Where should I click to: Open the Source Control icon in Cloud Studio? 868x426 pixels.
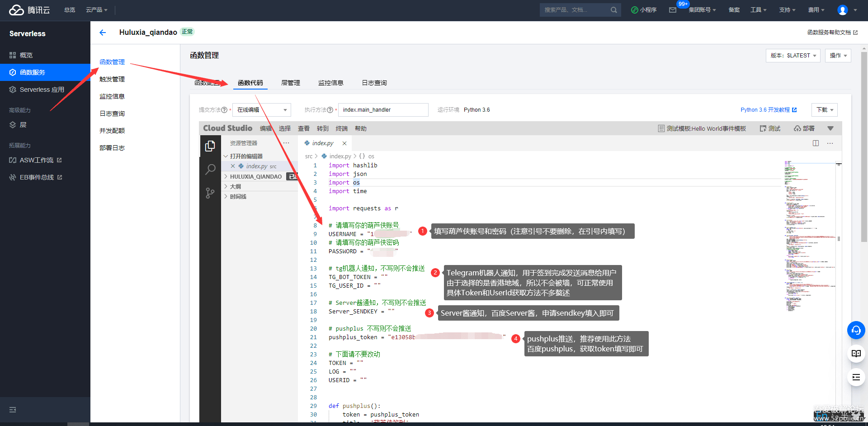210,193
